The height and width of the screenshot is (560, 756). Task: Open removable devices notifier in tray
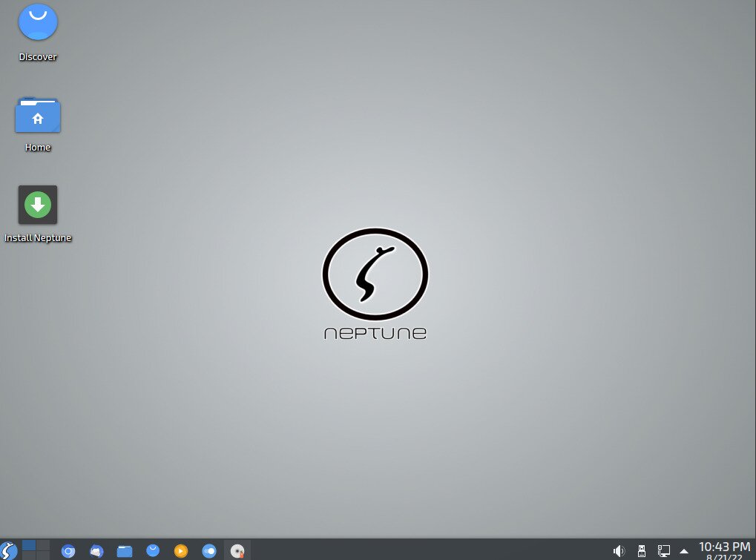click(x=642, y=550)
